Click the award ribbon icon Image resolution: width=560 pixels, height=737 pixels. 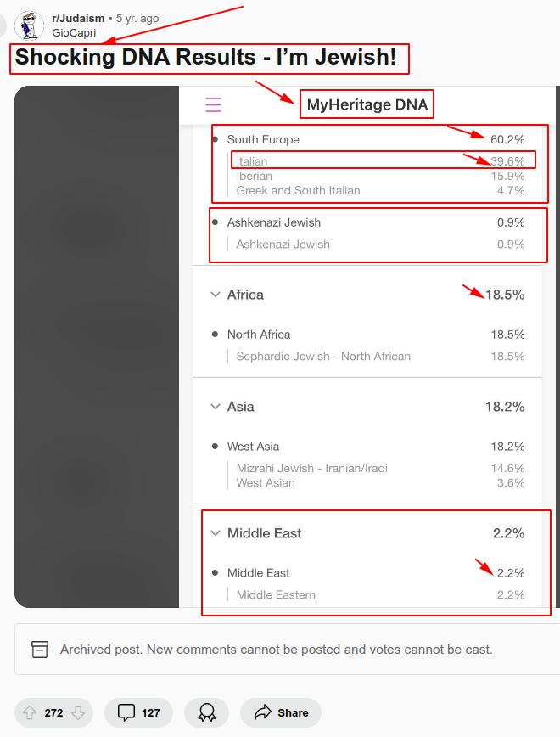pyautogui.click(x=207, y=712)
